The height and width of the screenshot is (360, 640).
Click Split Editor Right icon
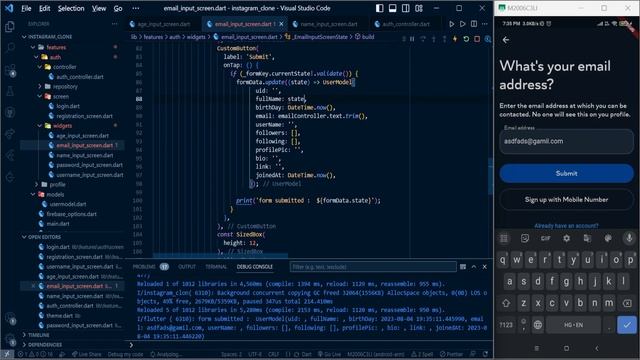click(474, 24)
